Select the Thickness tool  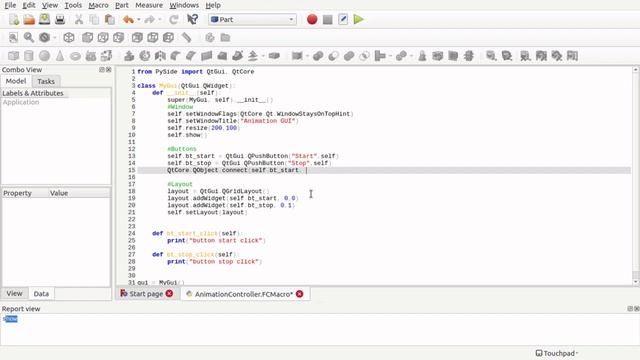(274, 56)
